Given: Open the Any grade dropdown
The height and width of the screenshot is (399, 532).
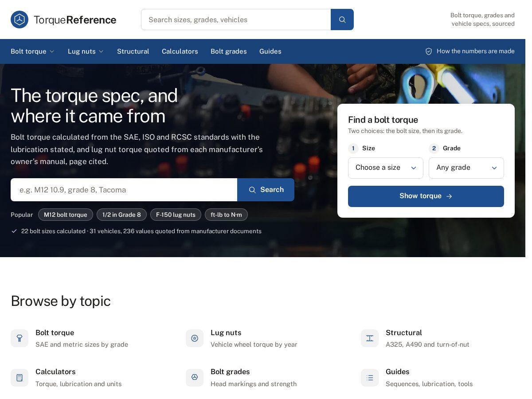Looking at the screenshot, I should point(466,168).
